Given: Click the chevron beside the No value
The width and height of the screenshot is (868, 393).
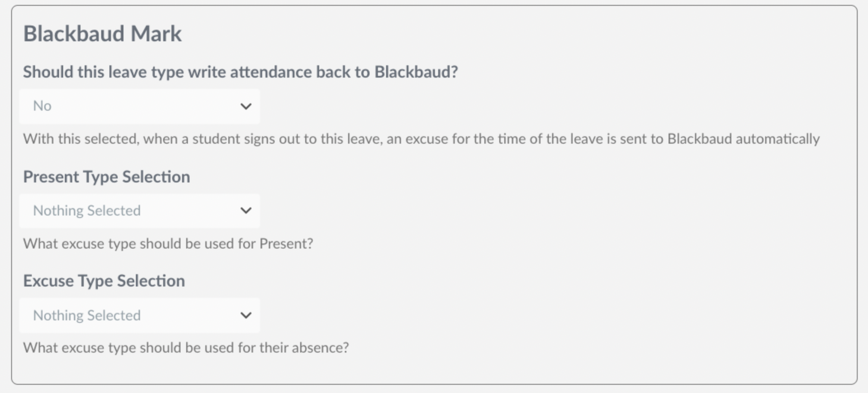Looking at the screenshot, I should pos(246,107).
